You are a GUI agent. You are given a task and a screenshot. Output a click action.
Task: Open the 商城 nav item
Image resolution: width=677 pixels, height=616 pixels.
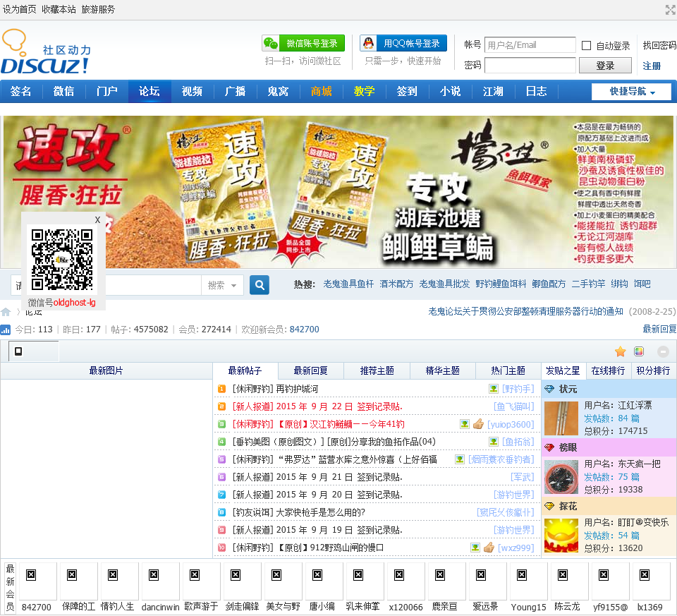[x=322, y=91]
